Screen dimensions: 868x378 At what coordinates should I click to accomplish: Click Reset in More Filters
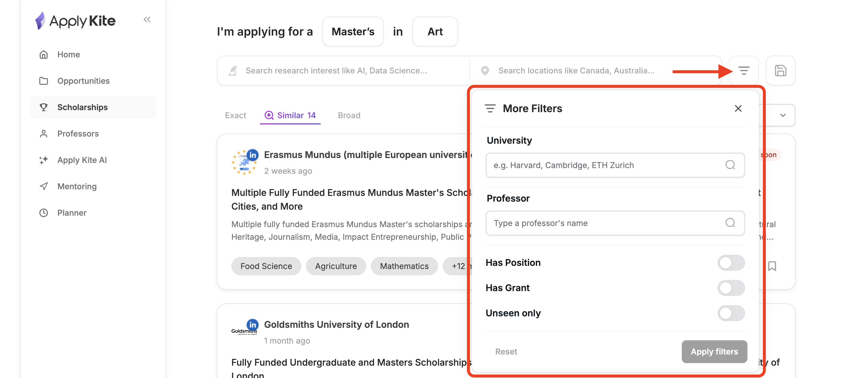click(506, 351)
